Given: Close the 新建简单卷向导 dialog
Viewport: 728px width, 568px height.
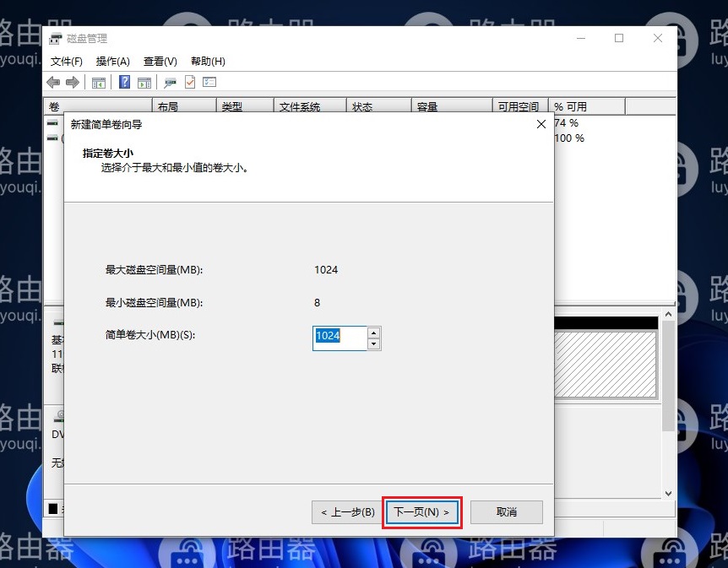Looking at the screenshot, I should 541,124.
